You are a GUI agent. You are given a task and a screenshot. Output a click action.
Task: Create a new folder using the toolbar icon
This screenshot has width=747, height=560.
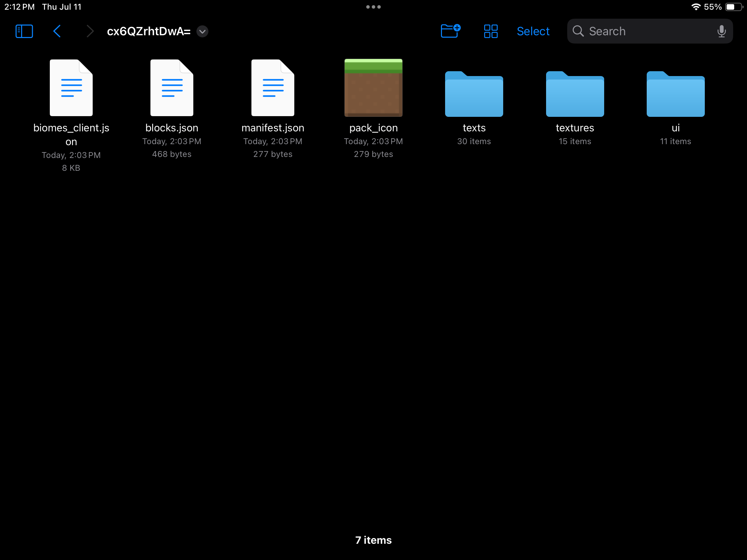450,31
